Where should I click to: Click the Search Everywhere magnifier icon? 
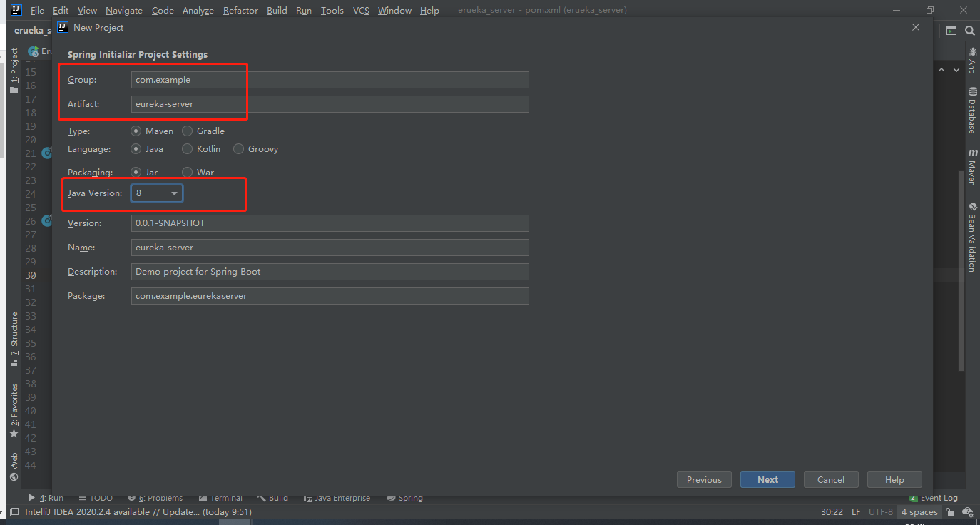(x=970, y=31)
